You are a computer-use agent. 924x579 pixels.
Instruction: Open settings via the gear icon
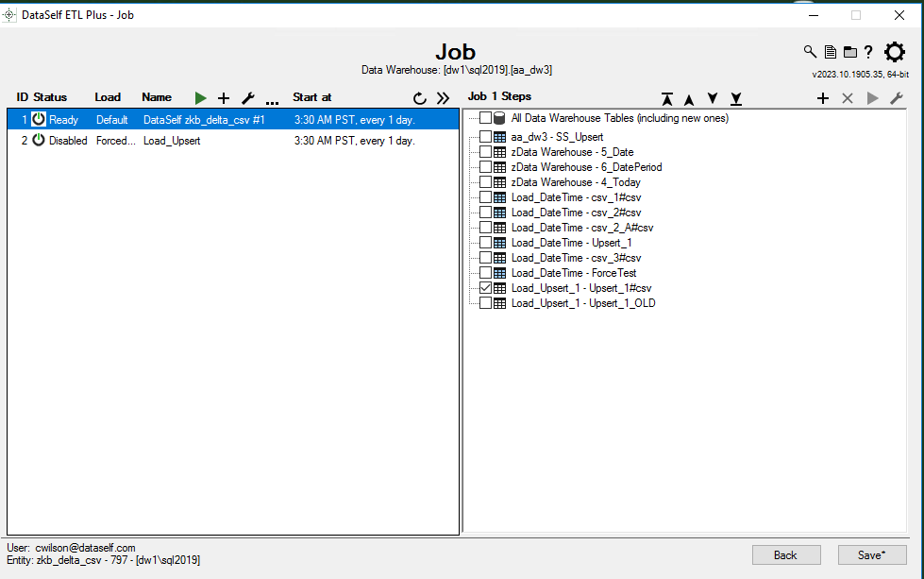893,53
